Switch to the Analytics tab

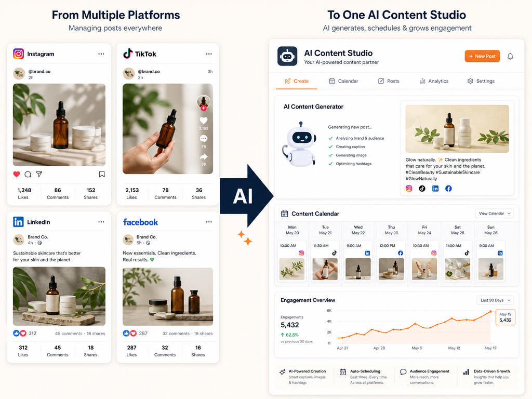point(434,81)
